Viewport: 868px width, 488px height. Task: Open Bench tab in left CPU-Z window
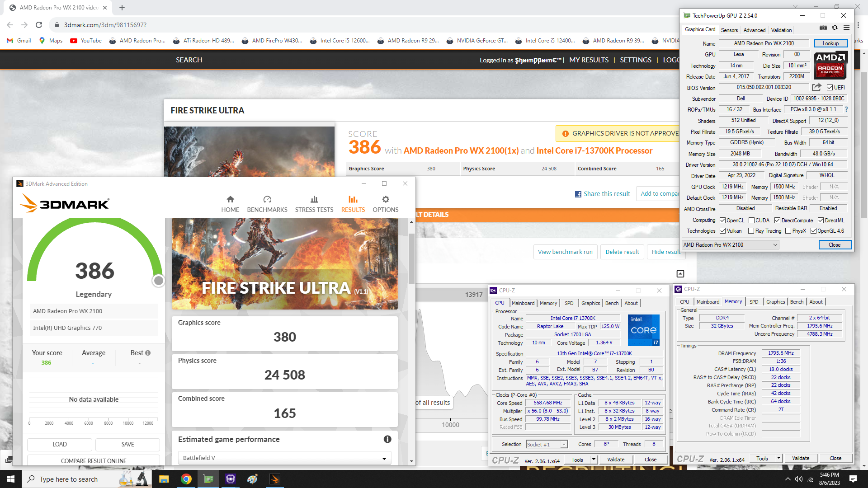pos(612,303)
